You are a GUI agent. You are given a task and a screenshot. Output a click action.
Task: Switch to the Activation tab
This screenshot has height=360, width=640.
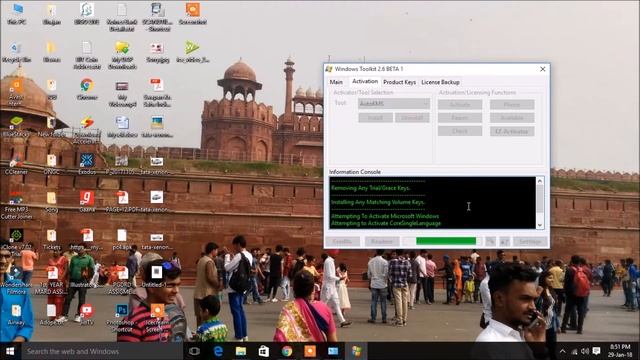(365, 81)
